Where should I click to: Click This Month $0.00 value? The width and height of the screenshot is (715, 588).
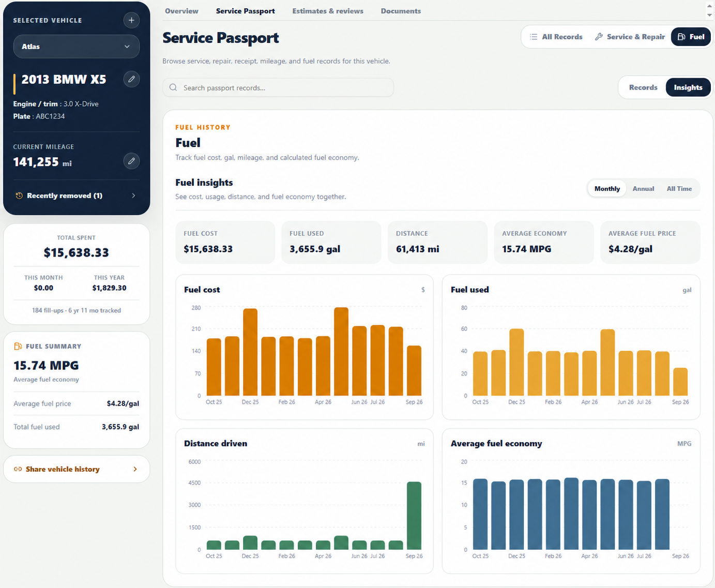tap(43, 288)
